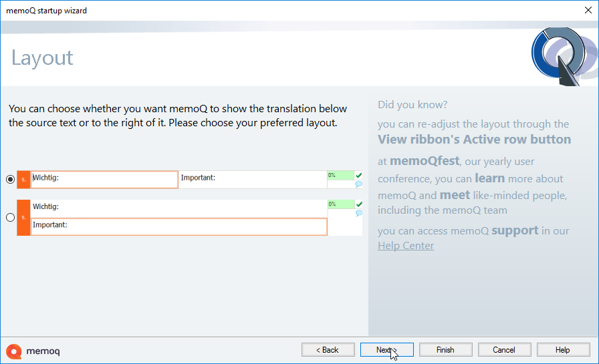Proceed with the Next button
This screenshot has height=364, width=599.
pos(386,350)
